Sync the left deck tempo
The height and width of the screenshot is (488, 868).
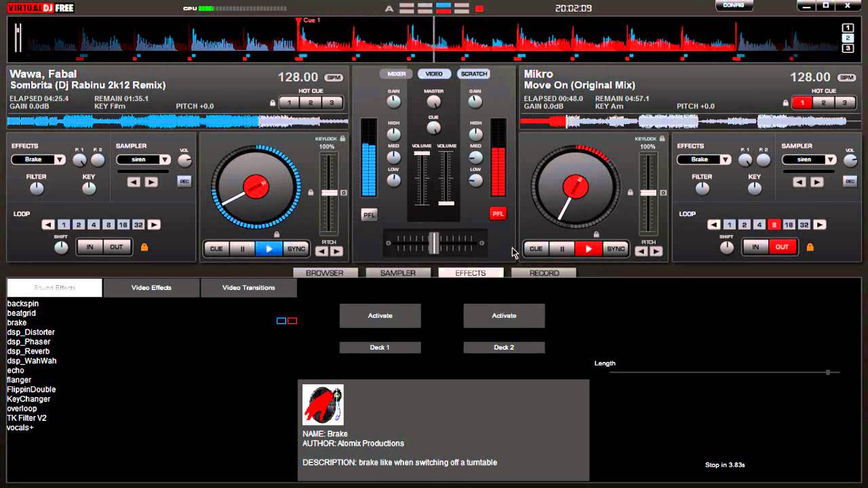click(296, 249)
